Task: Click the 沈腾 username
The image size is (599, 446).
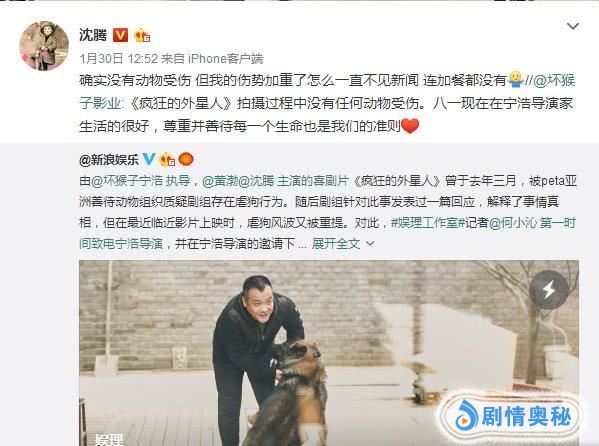Action: pyautogui.click(x=93, y=35)
